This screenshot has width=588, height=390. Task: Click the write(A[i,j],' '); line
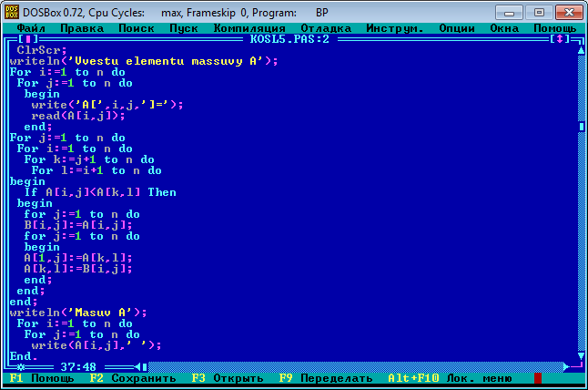[96, 345]
